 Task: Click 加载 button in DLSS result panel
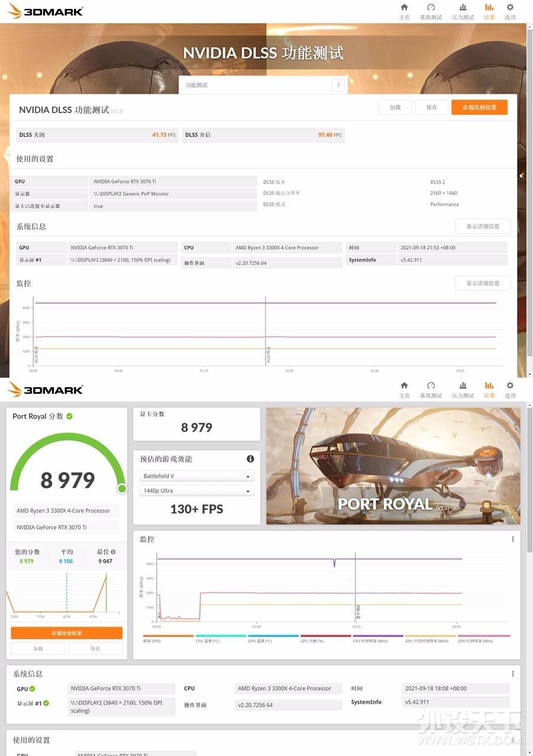[x=395, y=107]
